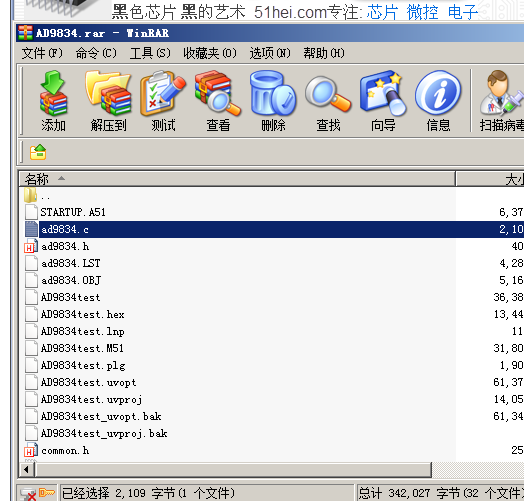Click the disk icon in status bar
Screen dimensions: 524x501
click(x=28, y=494)
